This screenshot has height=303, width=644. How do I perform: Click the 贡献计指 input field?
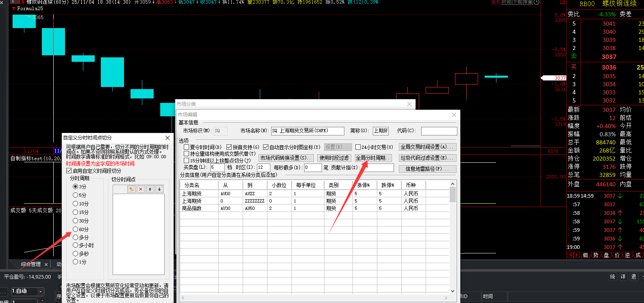coord(377,168)
